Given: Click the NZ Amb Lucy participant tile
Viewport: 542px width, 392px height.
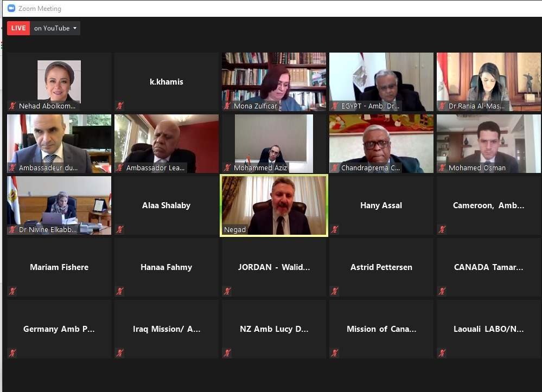Looking at the screenshot, I should [274, 329].
